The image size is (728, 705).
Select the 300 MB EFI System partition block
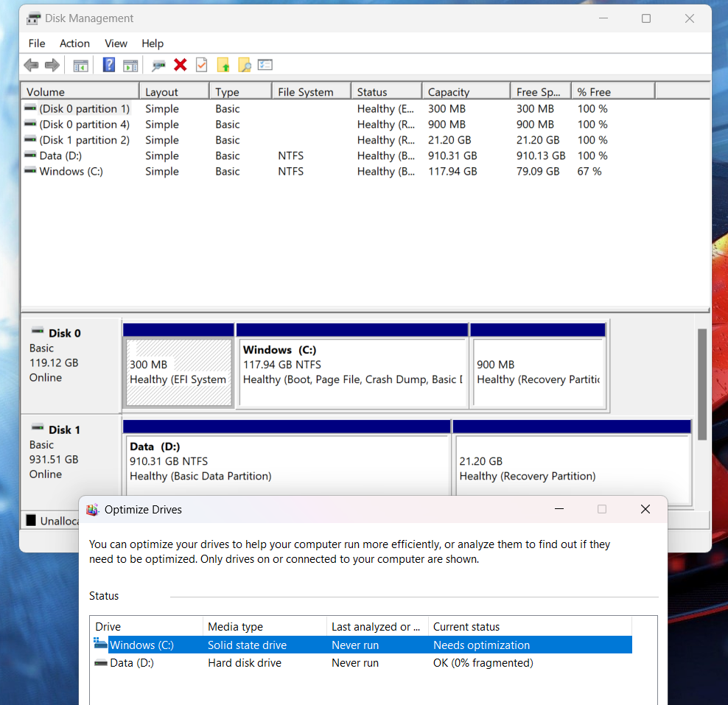click(x=179, y=367)
